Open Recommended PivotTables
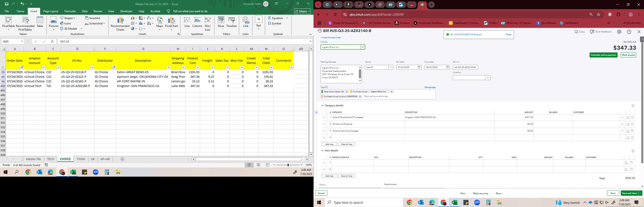This screenshot has height=207, width=644. [25, 23]
